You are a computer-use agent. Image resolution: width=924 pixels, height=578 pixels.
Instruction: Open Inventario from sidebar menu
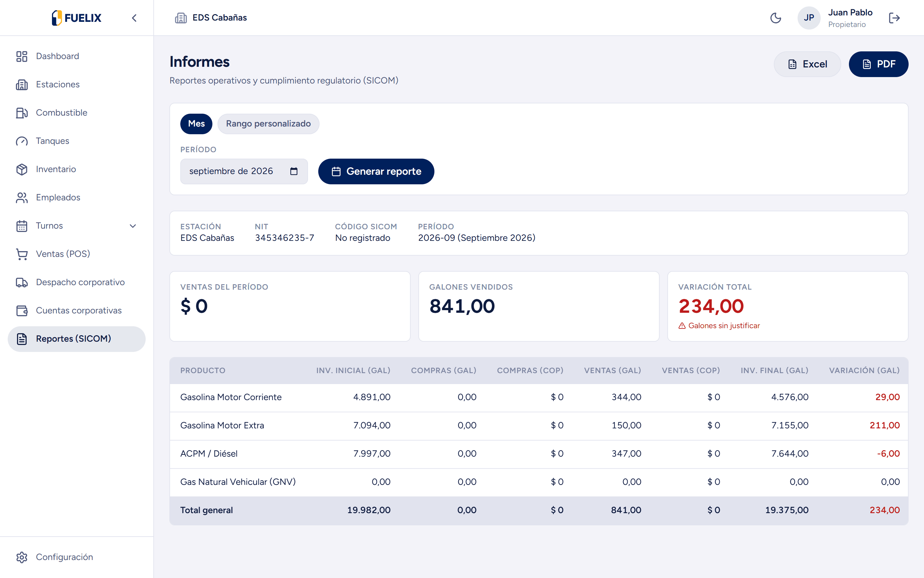[x=76, y=169]
